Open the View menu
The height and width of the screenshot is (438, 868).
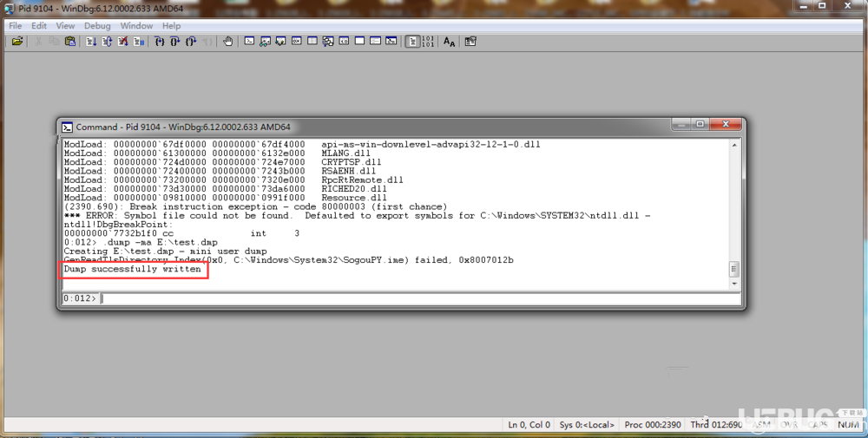point(65,25)
